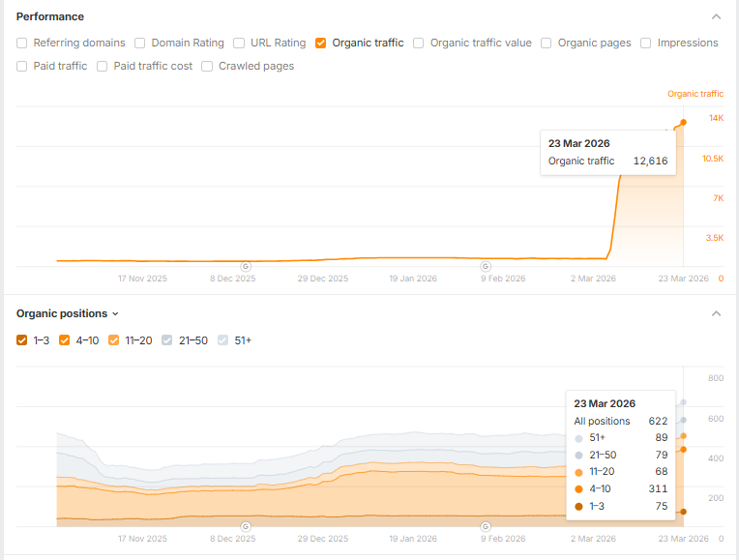Screen dimensions: 739x560
Task: Enable the Domain Rating checkbox
Action: click(x=139, y=43)
